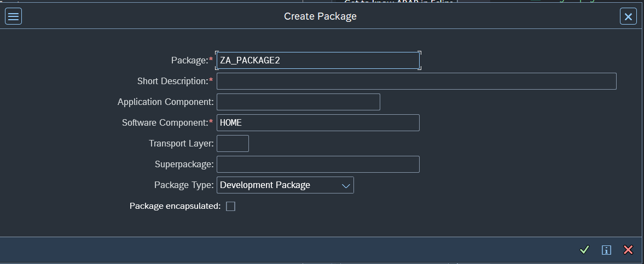Click the Package Type label
This screenshot has height=264, width=644.
click(183, 185)
